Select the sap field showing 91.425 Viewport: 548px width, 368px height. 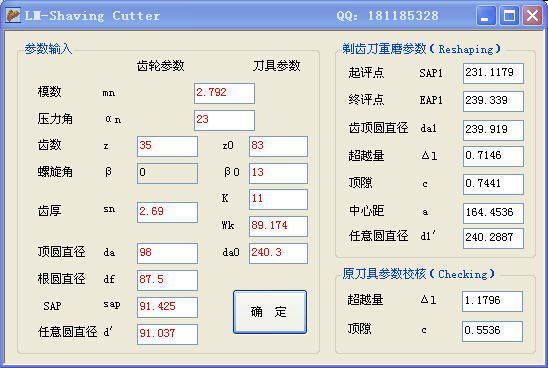coord(167,308)
